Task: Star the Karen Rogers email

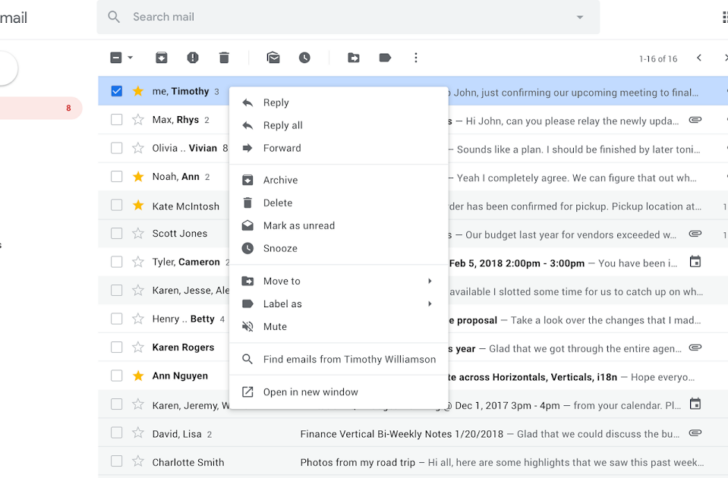Action: click(138, 347)
